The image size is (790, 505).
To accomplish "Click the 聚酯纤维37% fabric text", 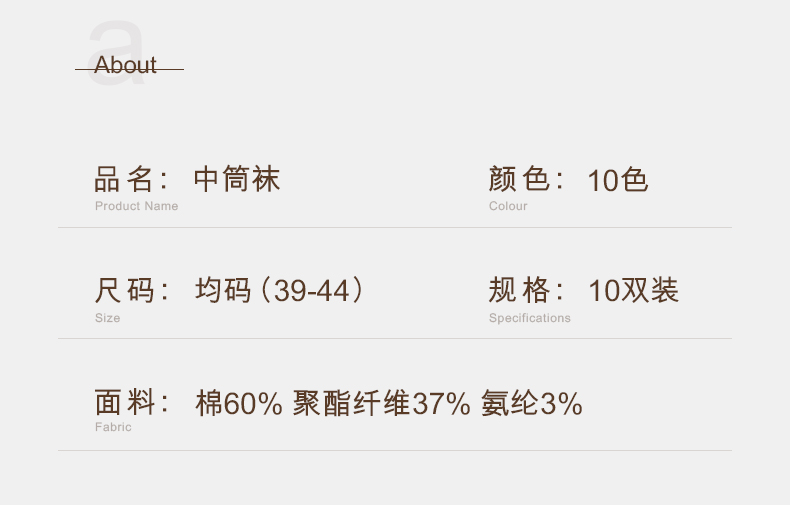I will pyautogui.click(x=381, y=403).
